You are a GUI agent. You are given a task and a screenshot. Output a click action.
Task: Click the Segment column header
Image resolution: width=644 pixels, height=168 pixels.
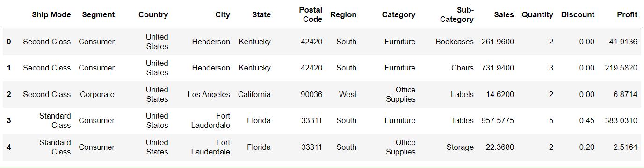(98, 14)
